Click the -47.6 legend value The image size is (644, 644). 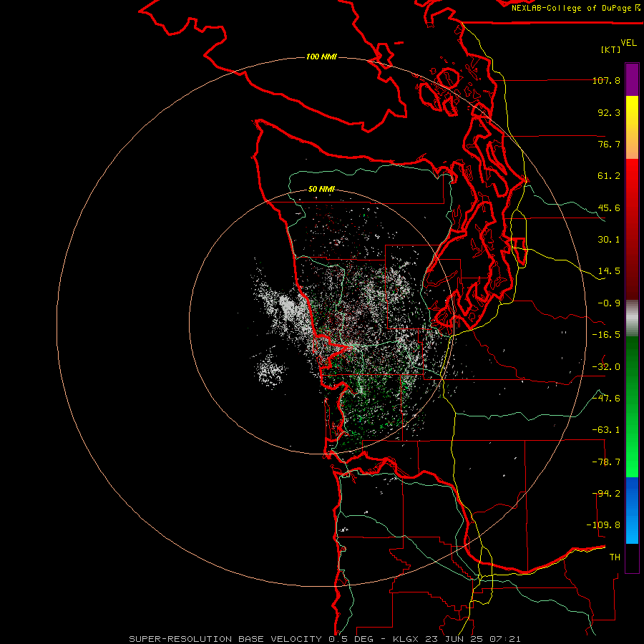pyautogui.click(x=606, y=399)
